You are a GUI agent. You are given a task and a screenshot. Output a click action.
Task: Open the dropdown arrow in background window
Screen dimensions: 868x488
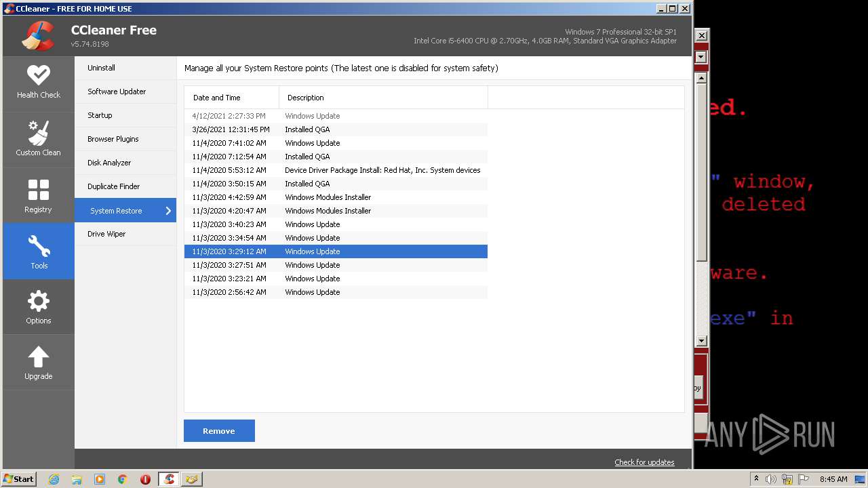pos(702,57)
